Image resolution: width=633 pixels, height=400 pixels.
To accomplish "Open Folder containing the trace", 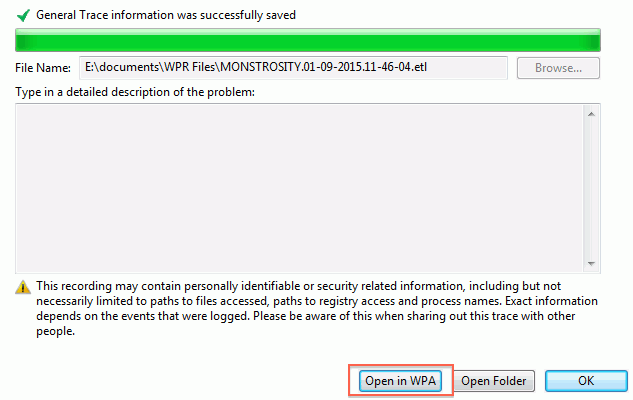I will click(x=493, y=381).
